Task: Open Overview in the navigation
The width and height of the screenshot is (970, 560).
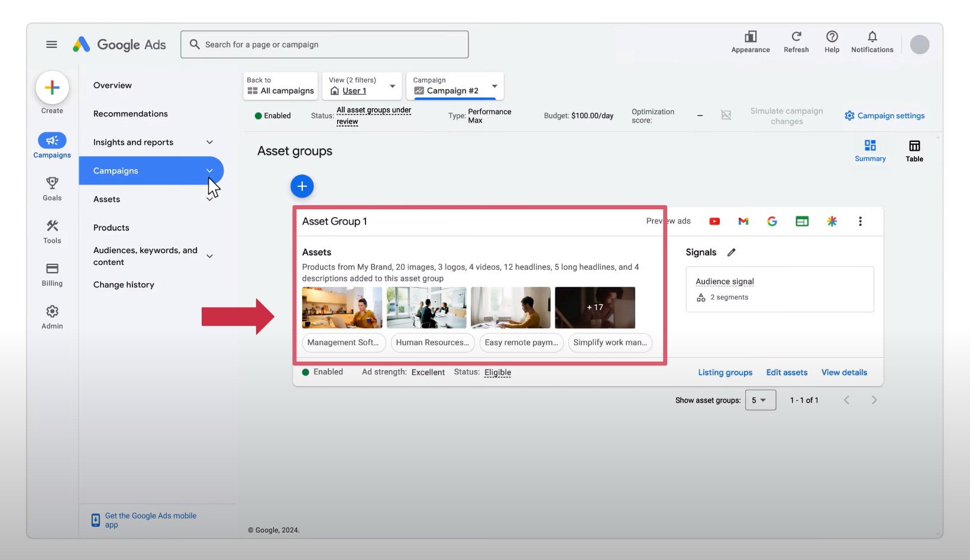Action: [112, 85]
